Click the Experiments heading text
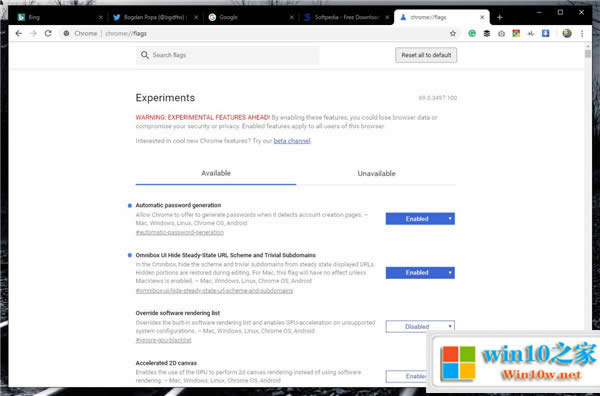 pyautogui.click(x=165, y=98)
